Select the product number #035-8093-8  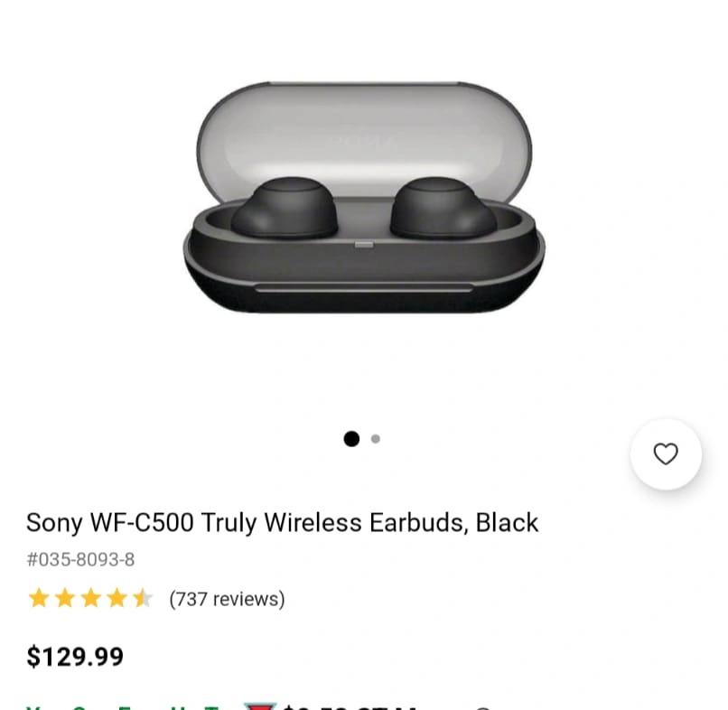point(80,559)
